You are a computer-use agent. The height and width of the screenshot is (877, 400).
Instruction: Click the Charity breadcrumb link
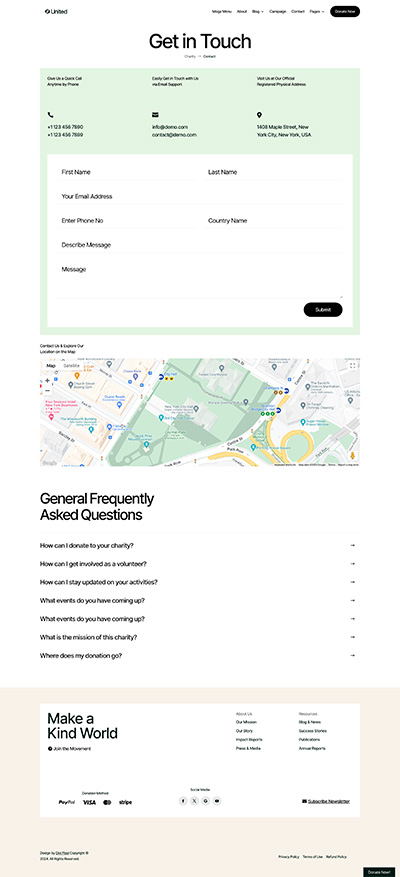click(190, 56)
